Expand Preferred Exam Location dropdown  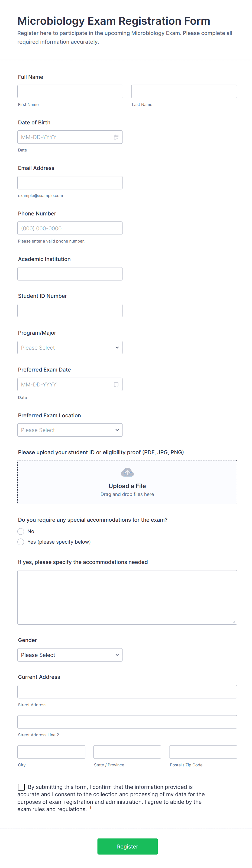[70, 430]
